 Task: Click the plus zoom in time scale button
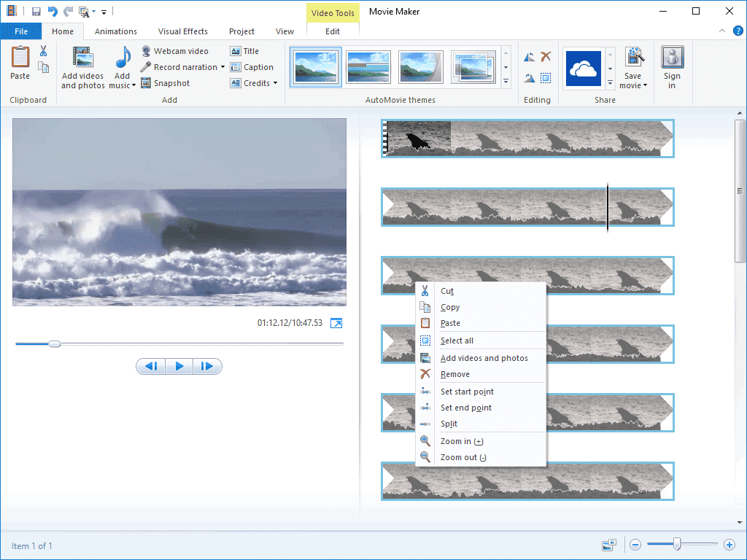click(729, 544)
